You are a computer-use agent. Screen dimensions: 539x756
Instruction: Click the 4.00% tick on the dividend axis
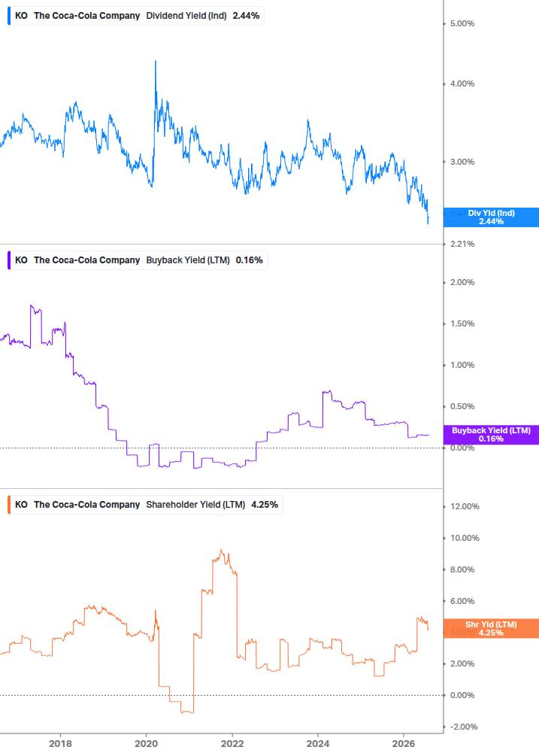(x=462, y=84)
